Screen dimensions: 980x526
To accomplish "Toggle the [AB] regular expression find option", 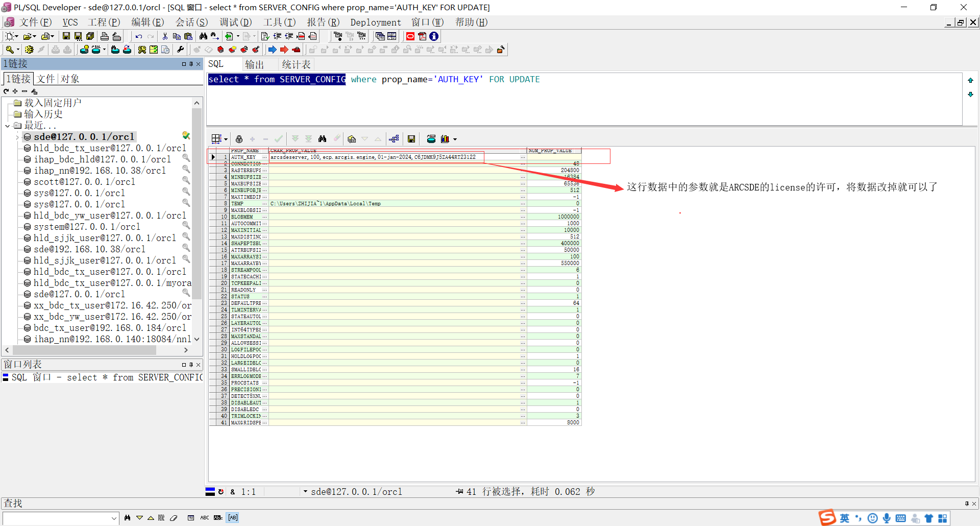I will [233, 518].
